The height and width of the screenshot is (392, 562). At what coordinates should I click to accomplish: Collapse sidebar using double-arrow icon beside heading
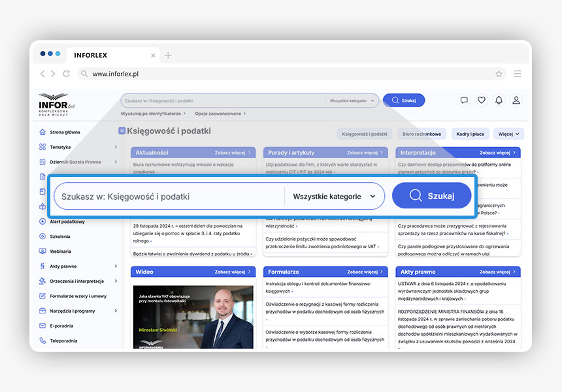click(122, 131)
